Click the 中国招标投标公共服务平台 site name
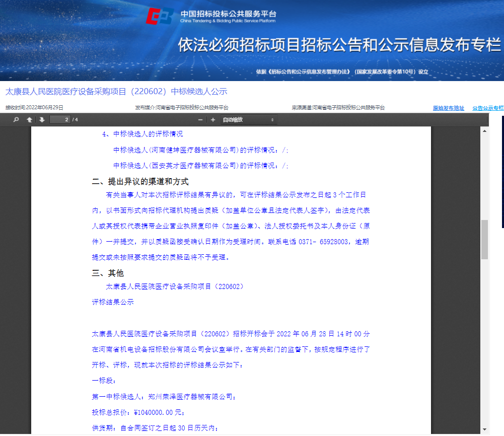This screenshot has width=504, height=436. pos(228,14)
